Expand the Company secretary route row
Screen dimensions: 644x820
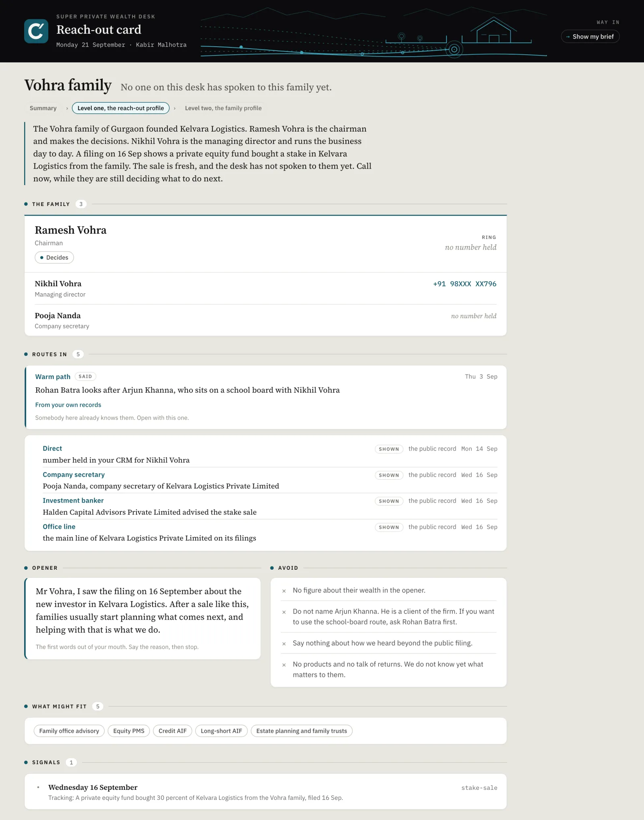click(x=270, y=480)
